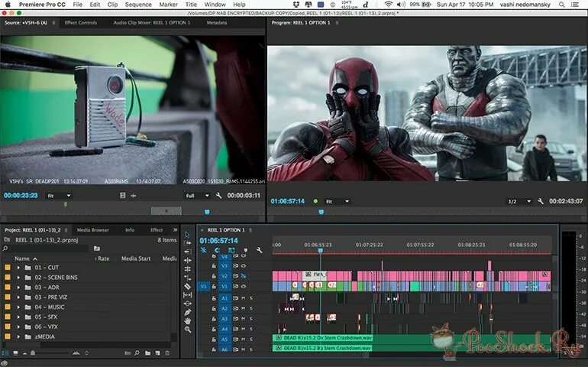Click the Project panel search field
Screen dimensions: 588x367
click(46, 248)
